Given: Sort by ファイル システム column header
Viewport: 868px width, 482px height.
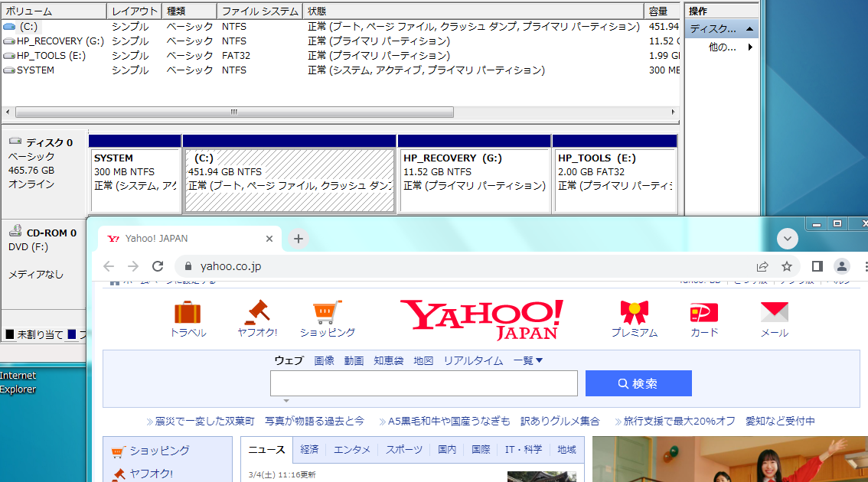Looking at the screenshot, I should [259, 11].
